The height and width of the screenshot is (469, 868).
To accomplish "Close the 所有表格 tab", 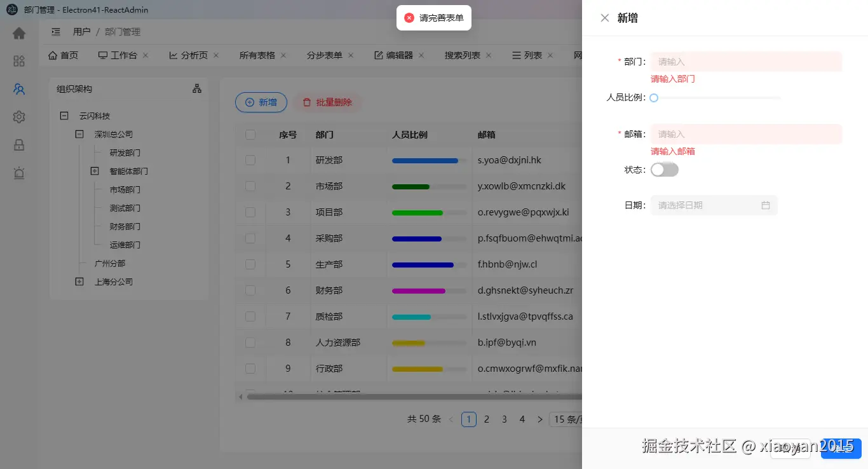I will point(283,55).
